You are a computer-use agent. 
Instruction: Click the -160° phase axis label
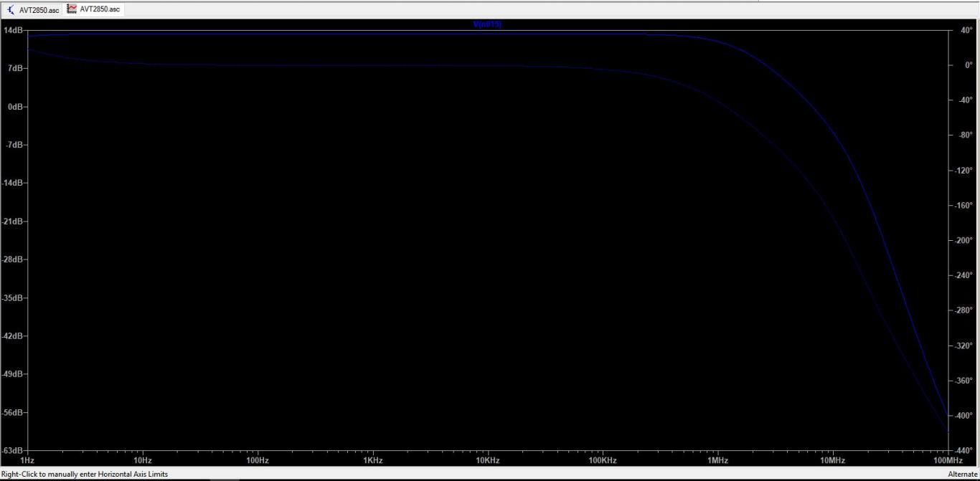[x=964, y=206]
